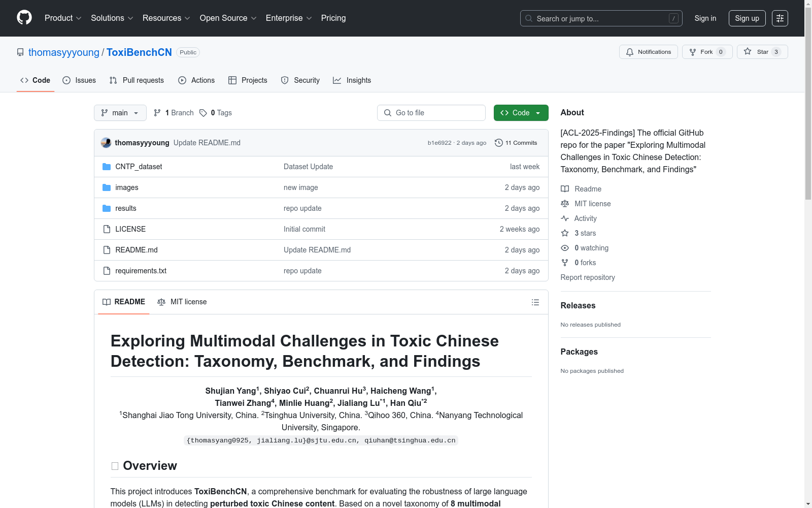Click the commit history clock icon
This screenshot has height=508, width=812.
pos(499,143)
